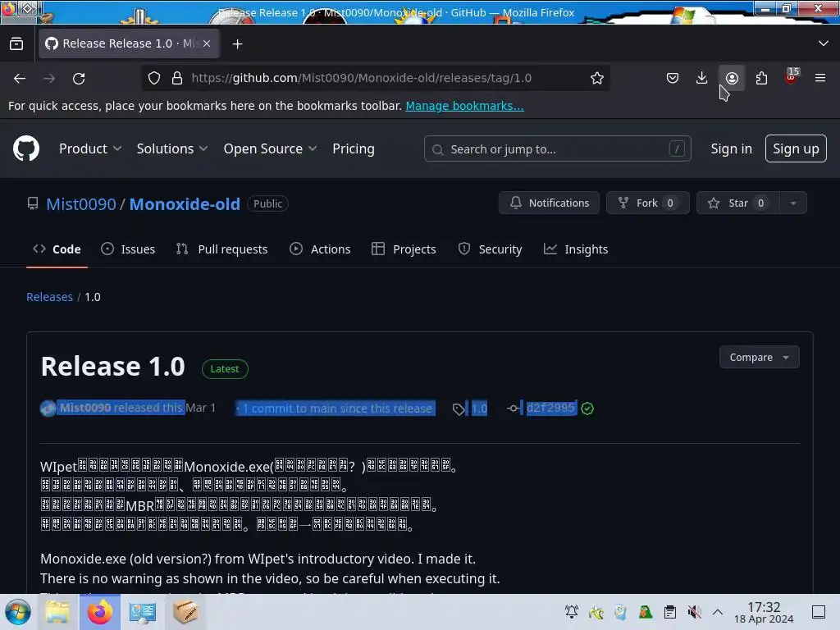Viewport: 840px width, 630px height.
Task: Open a new browser tab
Action: click(237, 44)
